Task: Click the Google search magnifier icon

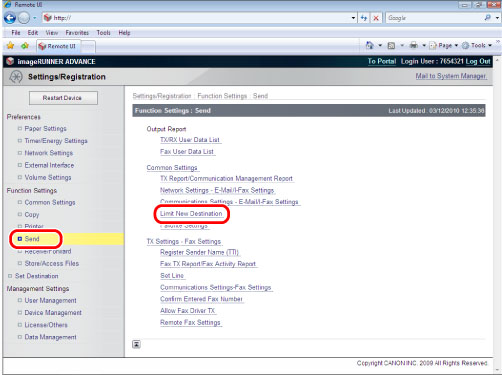Action: tap(487, 18)
